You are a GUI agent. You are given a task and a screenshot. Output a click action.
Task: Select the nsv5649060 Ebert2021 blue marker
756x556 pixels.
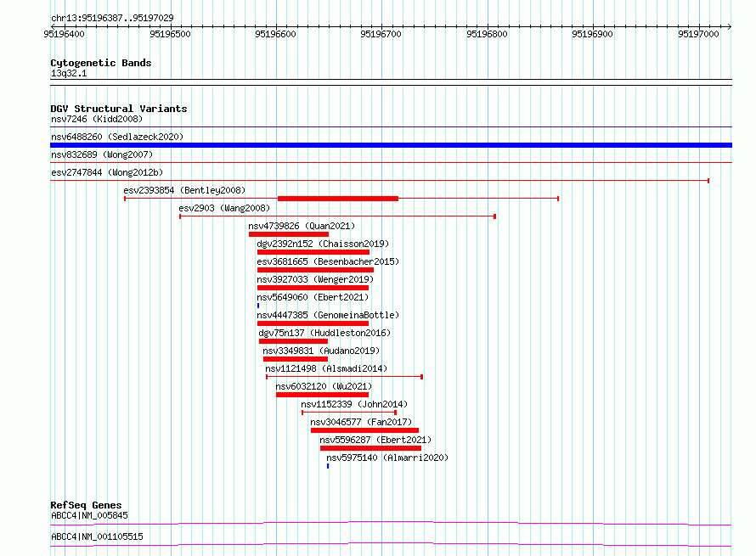pos(258,306)
